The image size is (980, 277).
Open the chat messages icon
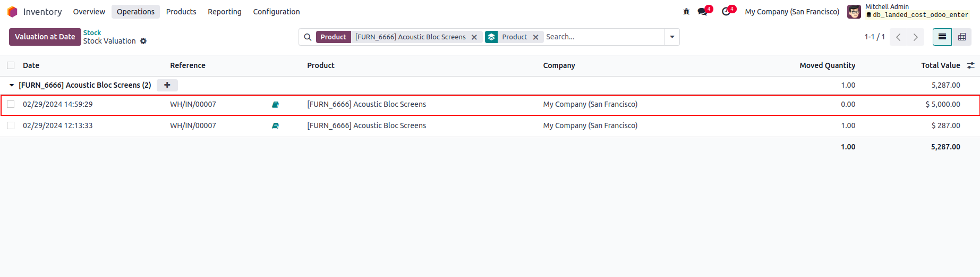coord(703,12)
